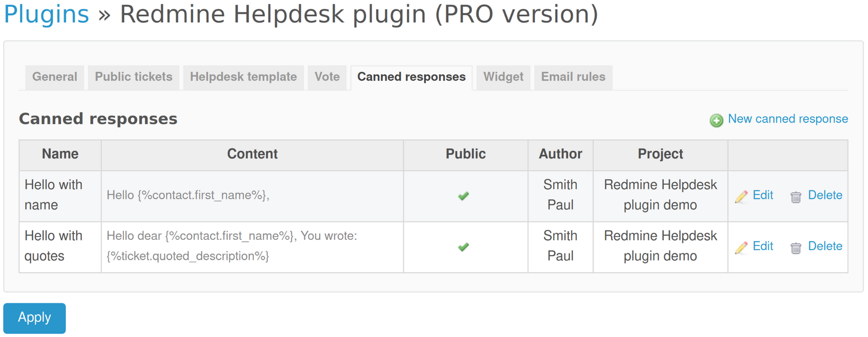
Task: Open the Plugins breadcrumb link
Action: [46, 14]
